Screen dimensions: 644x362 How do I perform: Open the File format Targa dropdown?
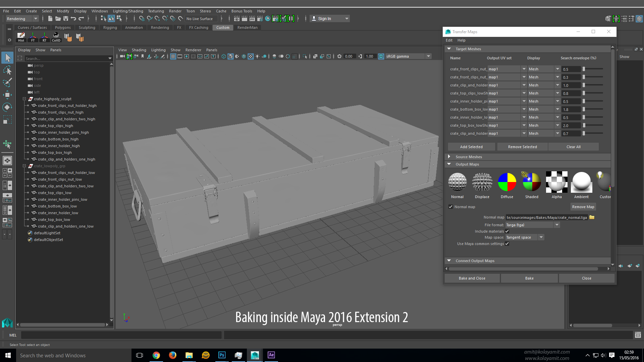point(533,225)
